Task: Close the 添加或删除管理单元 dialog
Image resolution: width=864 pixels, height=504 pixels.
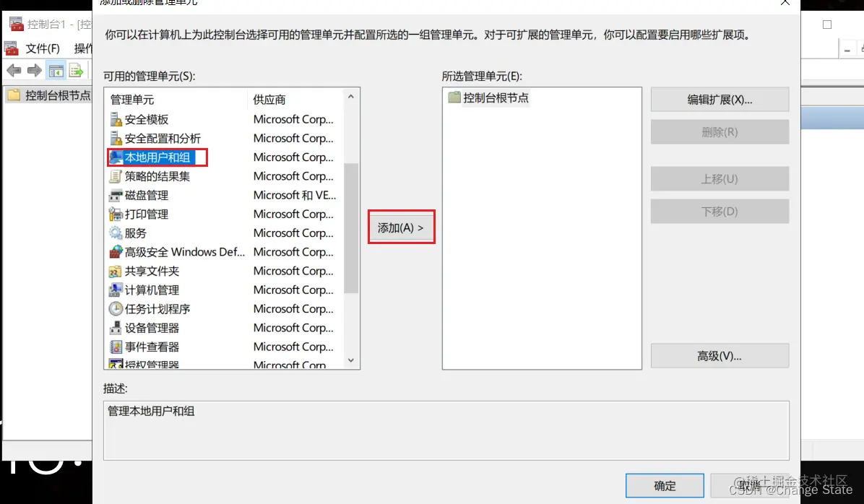Action: (x=785, y=3)
